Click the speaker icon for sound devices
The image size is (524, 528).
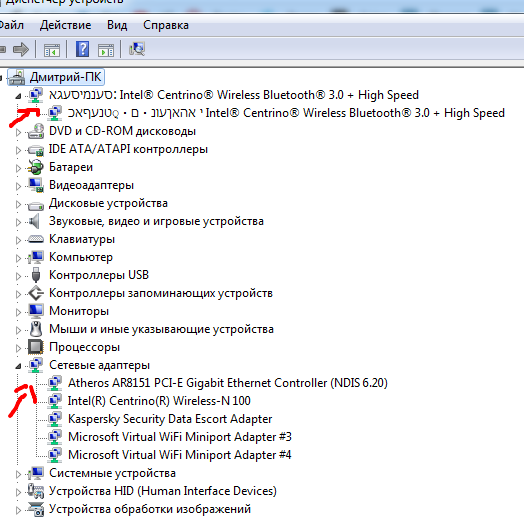34,221
